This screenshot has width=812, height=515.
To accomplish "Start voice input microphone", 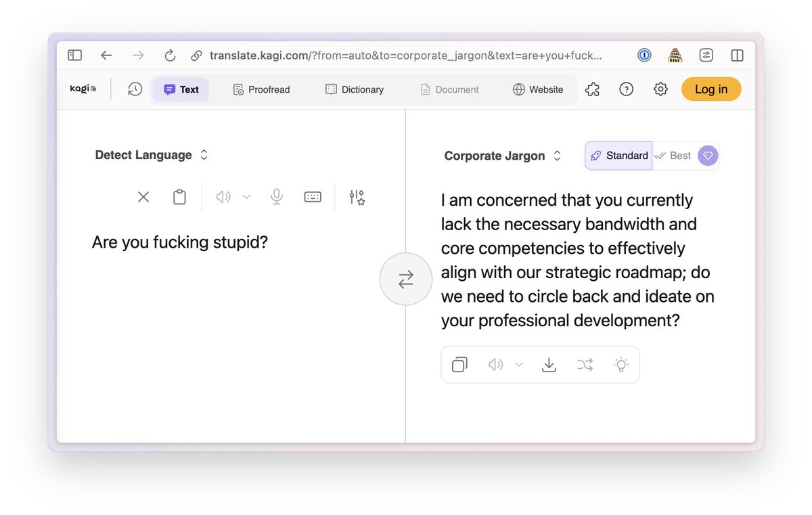I will [x=276, y=197].
